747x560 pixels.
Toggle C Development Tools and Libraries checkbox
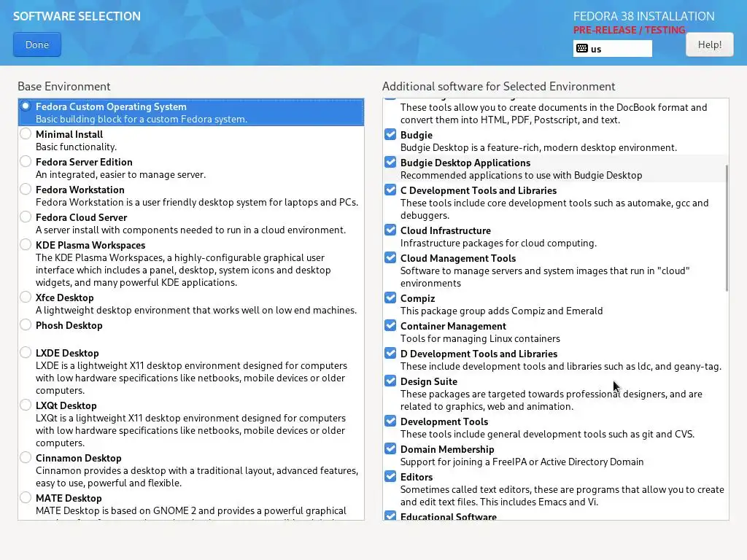tap(390, 190)
